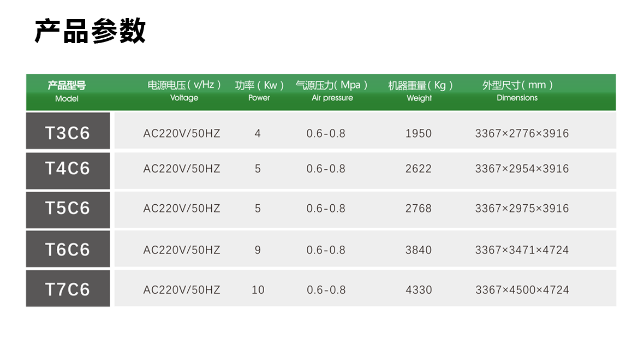Click power value 9 in T6C6 row
Image resolution: width=644 pixels, height=344 pixels.
pos(258,250)
